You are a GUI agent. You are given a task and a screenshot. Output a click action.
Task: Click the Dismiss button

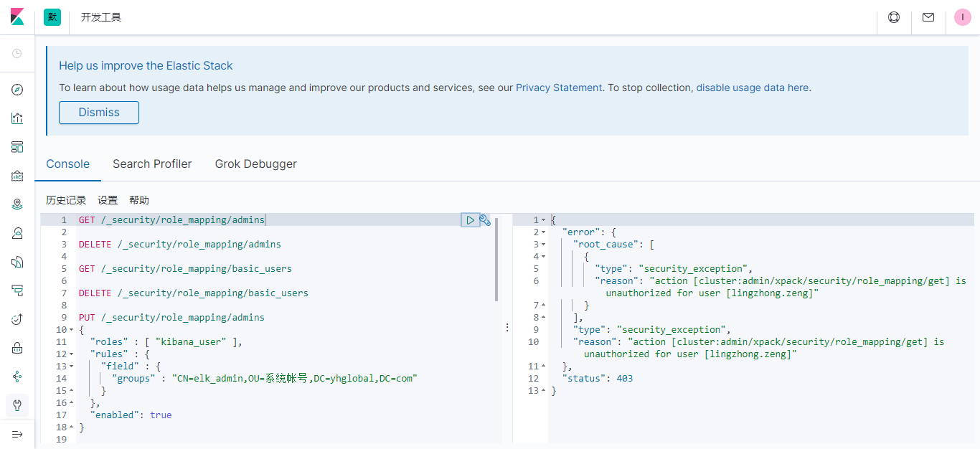pyautogui.click(x=98, y=113)
